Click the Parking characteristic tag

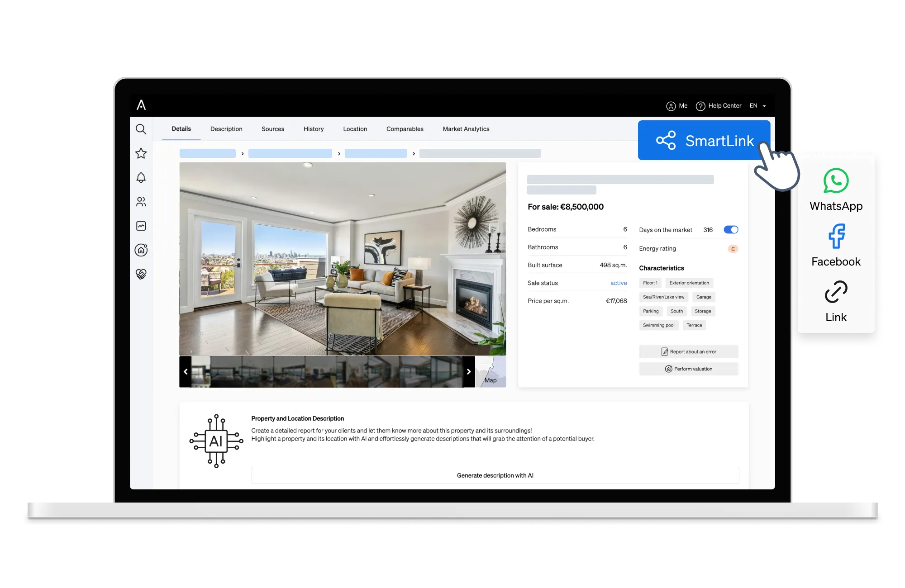[x=651, y=311]
